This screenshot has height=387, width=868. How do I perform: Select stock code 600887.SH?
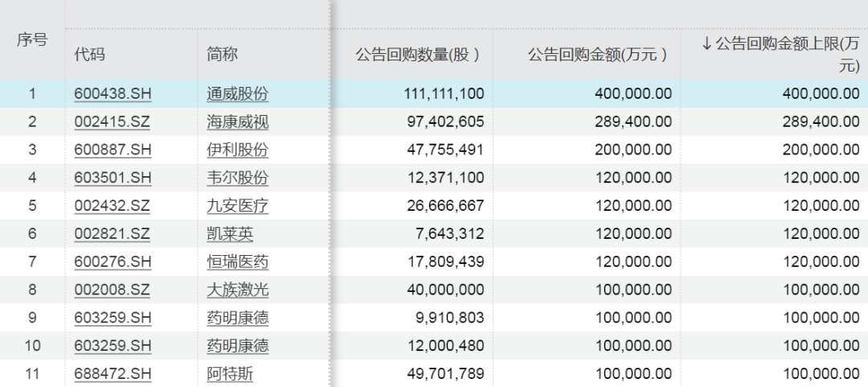click(x=113, y=150)
